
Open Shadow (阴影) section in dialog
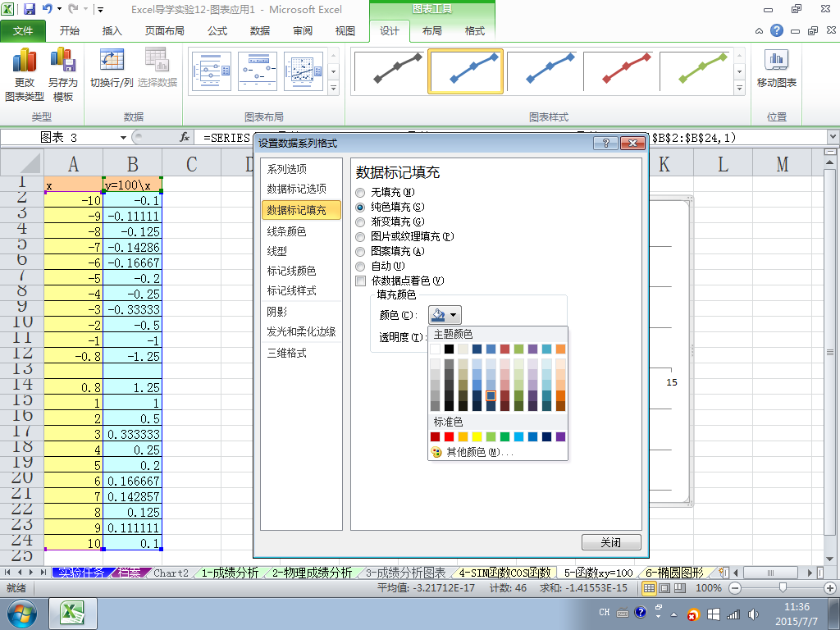pyautogui.click(x=277, y=312)
